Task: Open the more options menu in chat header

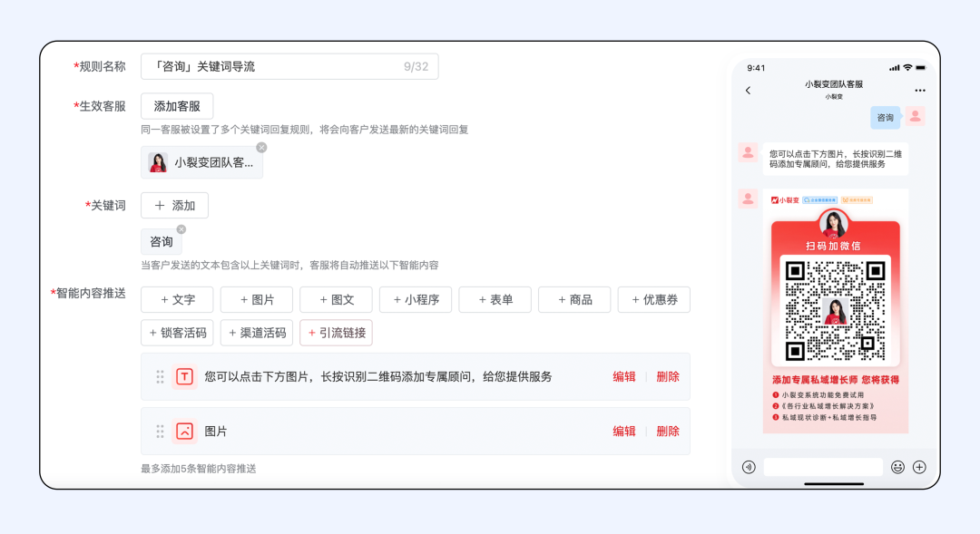Action: [919, 90]
